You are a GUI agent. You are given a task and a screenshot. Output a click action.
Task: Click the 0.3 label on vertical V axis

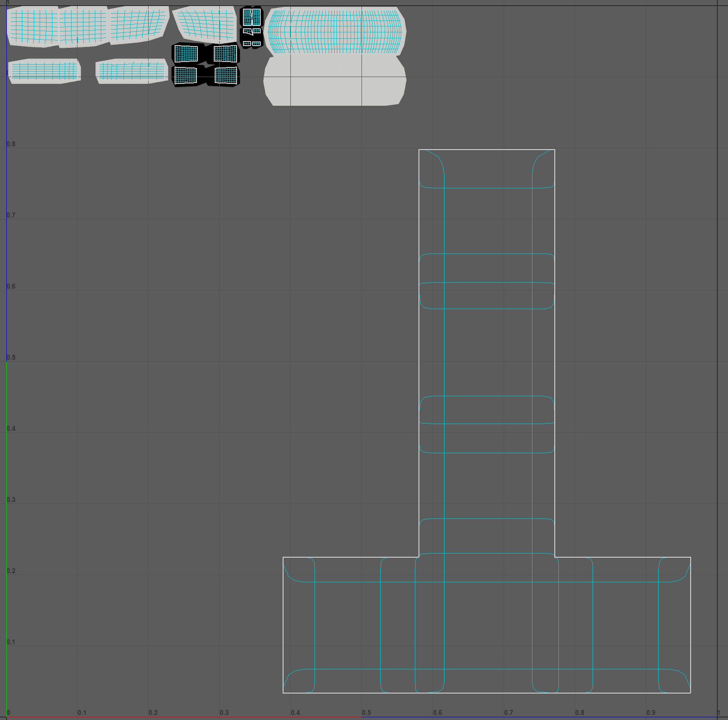[x=11, y=500]
